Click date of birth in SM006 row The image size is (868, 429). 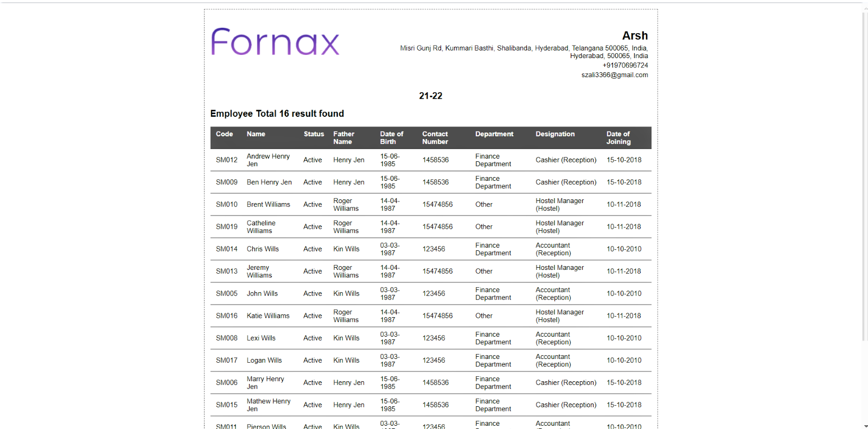tap(390, 383)
